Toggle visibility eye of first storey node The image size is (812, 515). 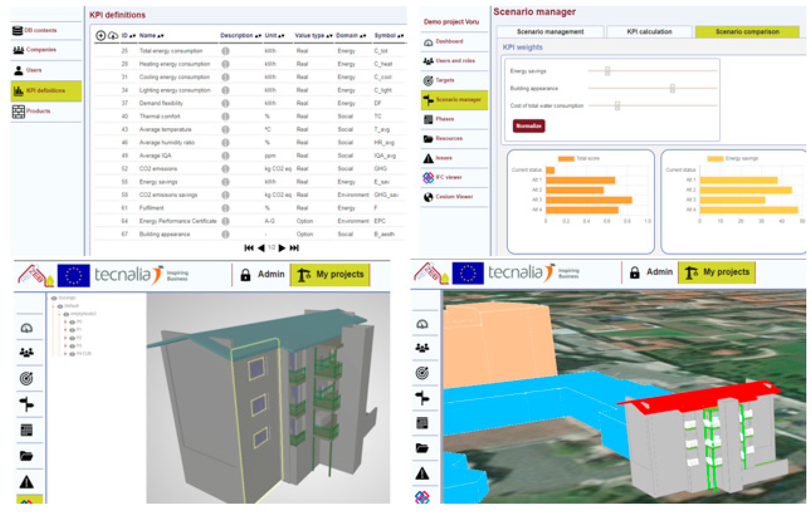[x=72, y=322]
